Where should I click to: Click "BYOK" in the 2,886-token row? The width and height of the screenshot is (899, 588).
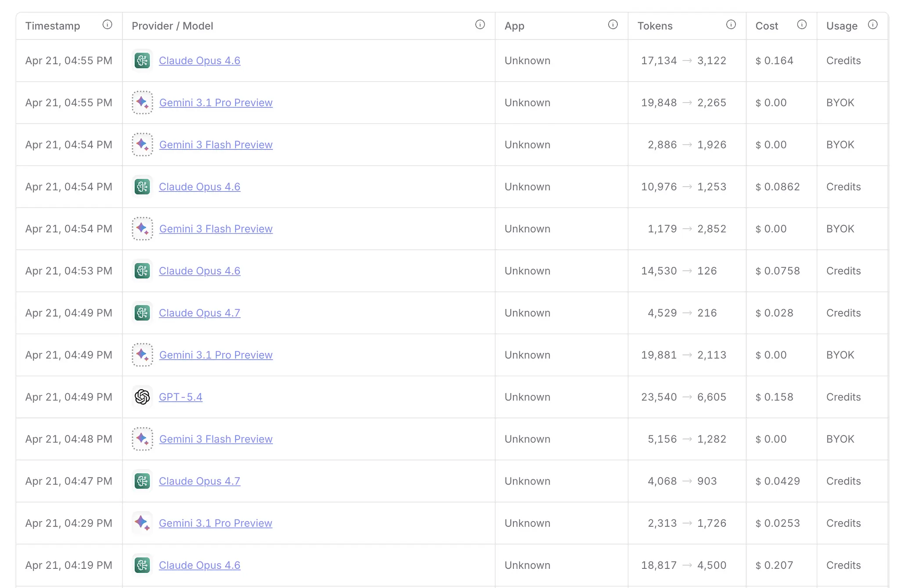(x=840, y=145)
